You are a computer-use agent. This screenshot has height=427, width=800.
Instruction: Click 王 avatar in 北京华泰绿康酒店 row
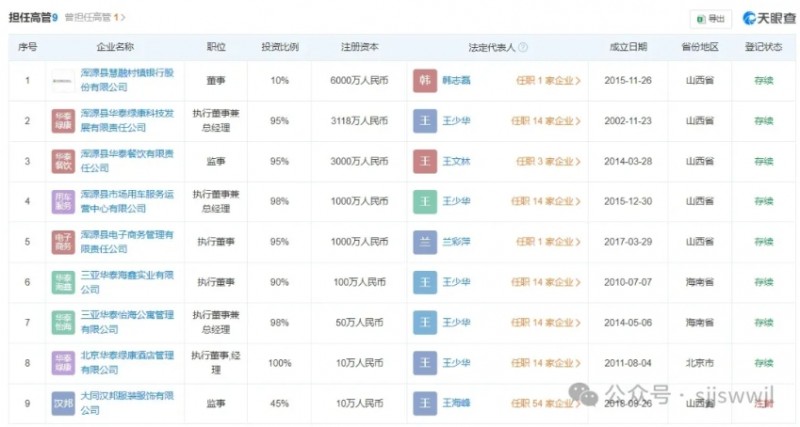[425, 363]
